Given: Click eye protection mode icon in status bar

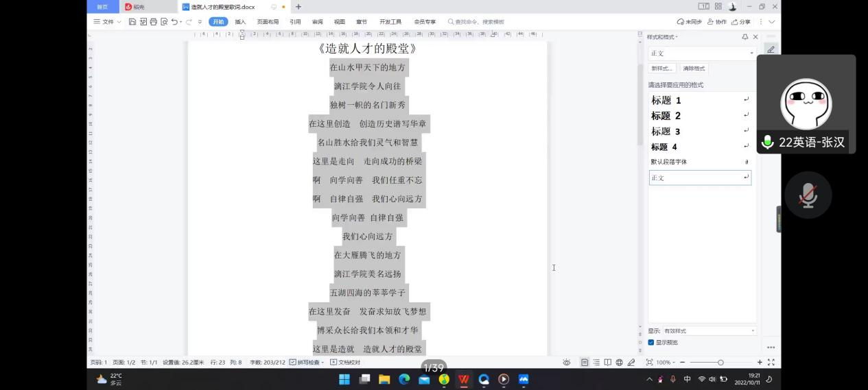Looking at the screenshot, I should click(x=567, y=363).
